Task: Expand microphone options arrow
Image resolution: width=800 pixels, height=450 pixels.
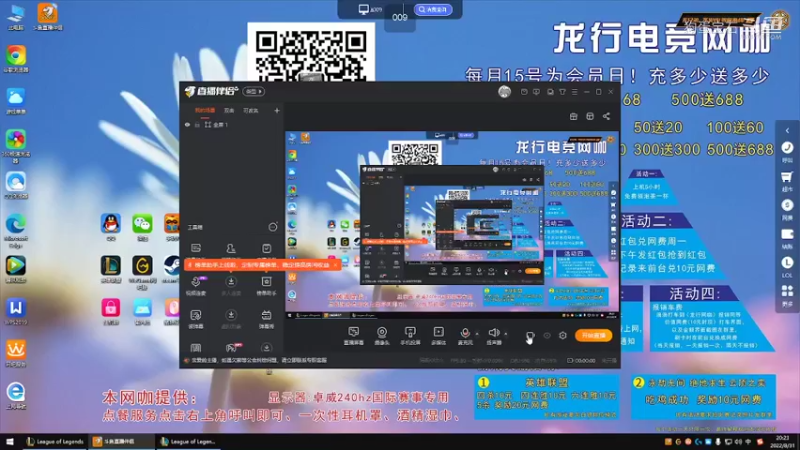Action: (477, 334)
